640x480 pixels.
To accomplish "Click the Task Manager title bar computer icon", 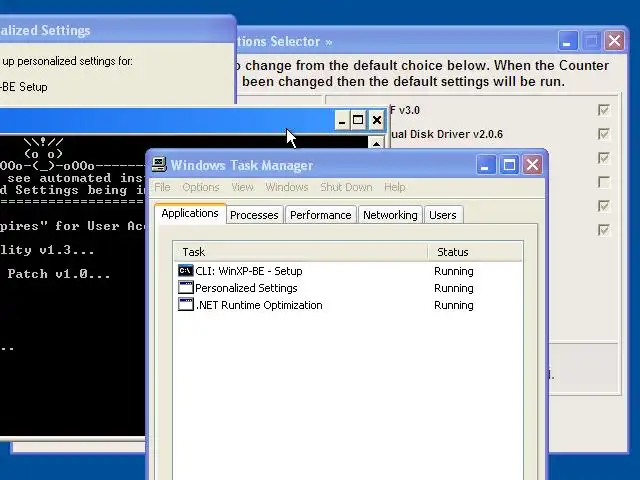I will [x=159, y=164].
